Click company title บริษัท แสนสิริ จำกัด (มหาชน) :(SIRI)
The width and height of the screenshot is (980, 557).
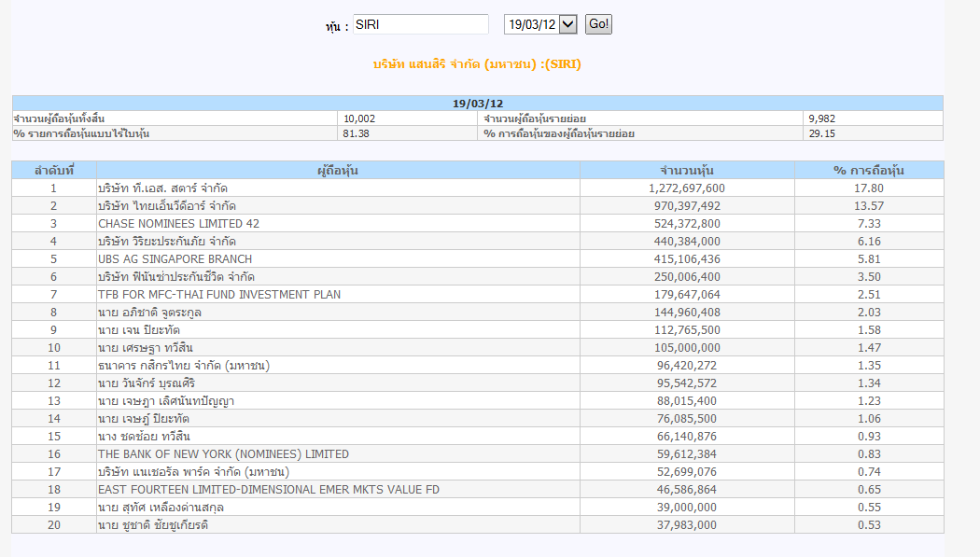477,64
